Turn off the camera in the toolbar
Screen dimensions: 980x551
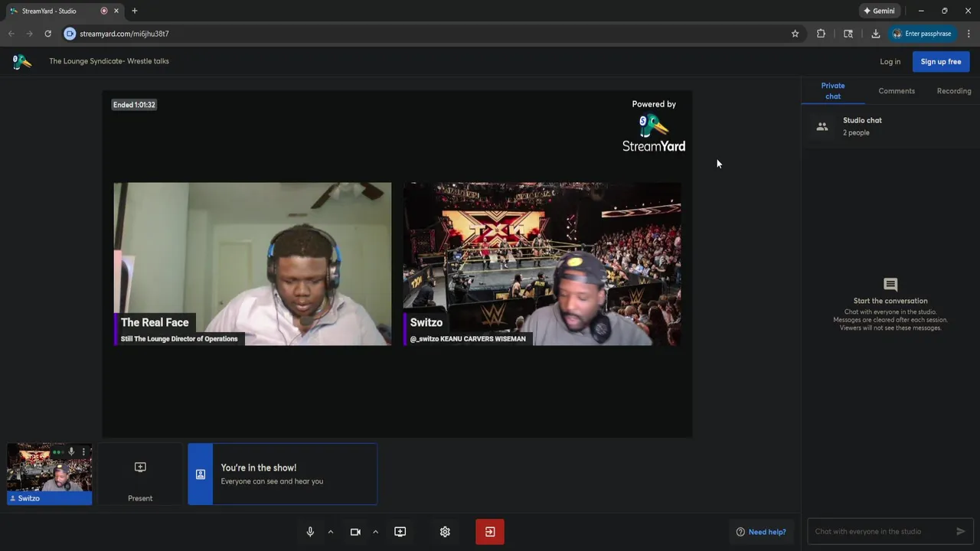(x=355, y=532)
